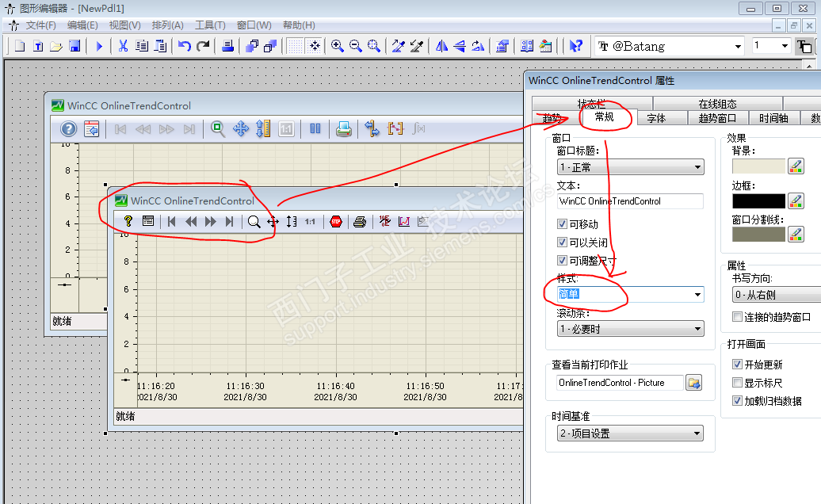Open a file with the folder icon
The width and height of the screenshot is (821, 504).
[x=56, y=46]
